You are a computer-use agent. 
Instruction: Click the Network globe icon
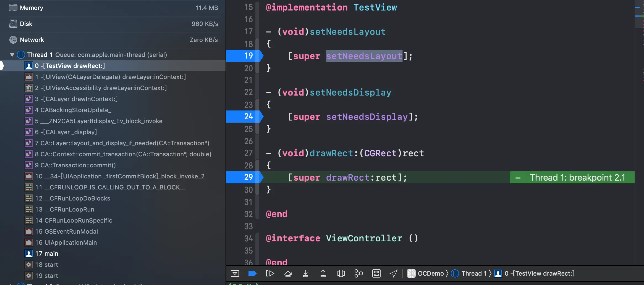pyautogui.click(x=13, y=40)
